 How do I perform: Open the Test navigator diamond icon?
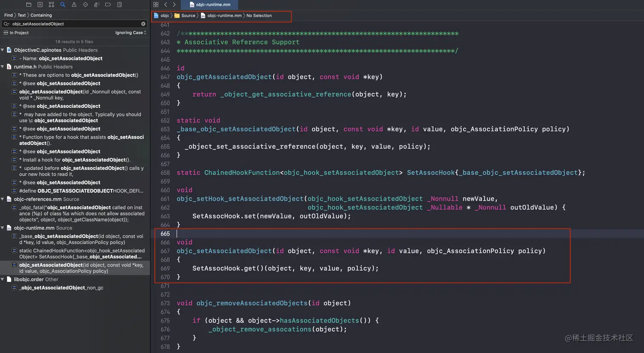(x=85, y=5)
